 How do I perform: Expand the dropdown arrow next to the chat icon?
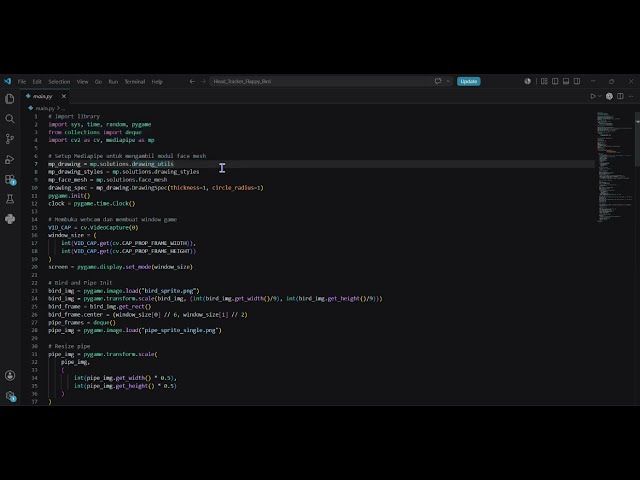pos(448,81)
